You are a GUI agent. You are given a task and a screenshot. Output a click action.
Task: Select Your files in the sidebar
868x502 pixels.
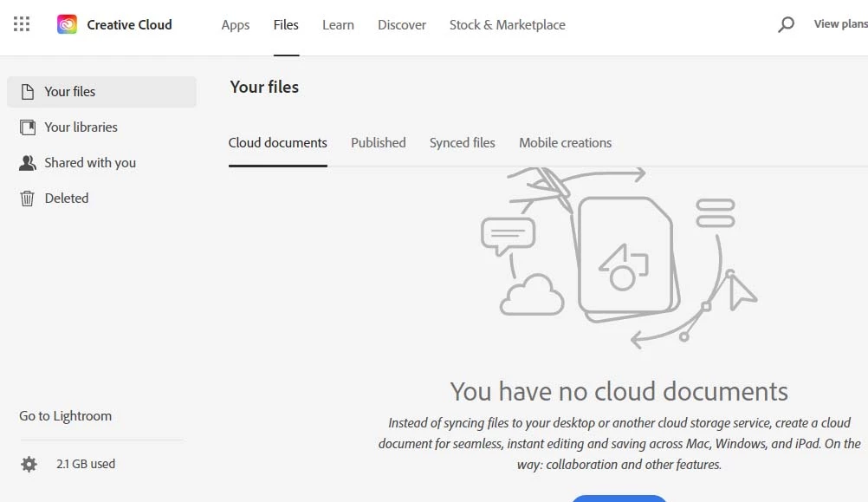102,91
